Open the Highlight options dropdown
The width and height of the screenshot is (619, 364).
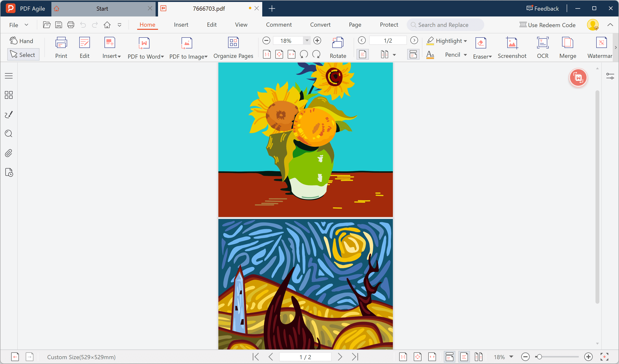(x=466, y=41)
